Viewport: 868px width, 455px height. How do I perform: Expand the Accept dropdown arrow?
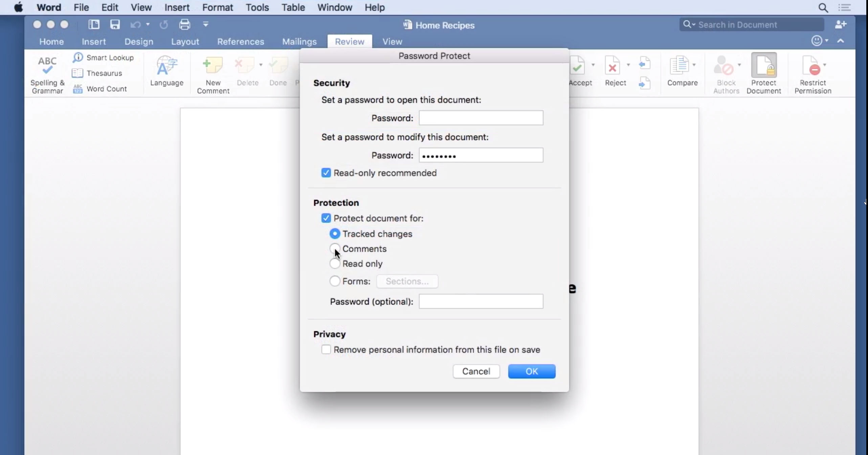[x=593, y=64]
